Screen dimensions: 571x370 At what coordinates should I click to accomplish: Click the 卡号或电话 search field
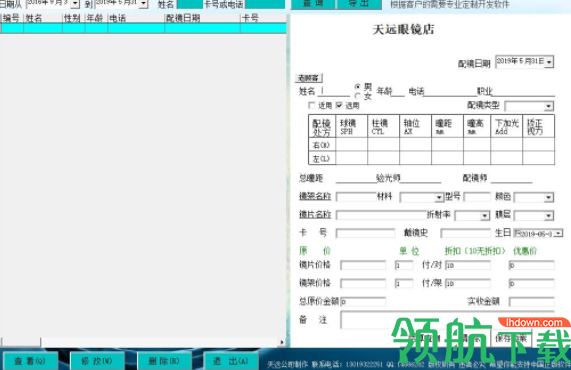[265, 4]
